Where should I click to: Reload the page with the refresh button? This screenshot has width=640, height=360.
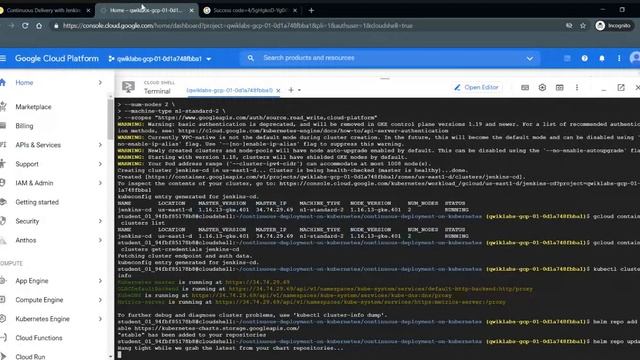coord(25,26)
